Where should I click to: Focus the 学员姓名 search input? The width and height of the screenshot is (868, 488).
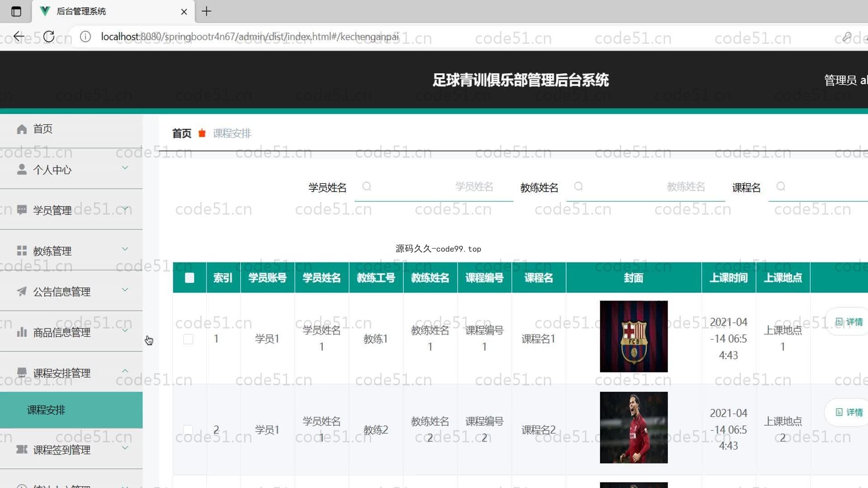(x=434, y=187)
